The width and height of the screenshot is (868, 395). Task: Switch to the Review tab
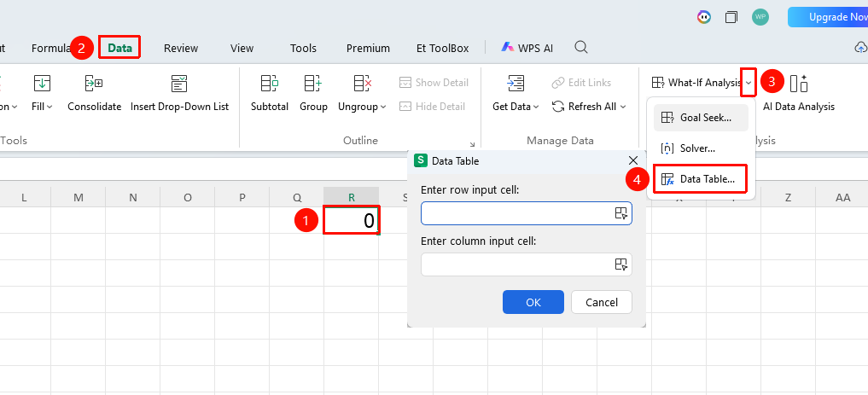180,48
